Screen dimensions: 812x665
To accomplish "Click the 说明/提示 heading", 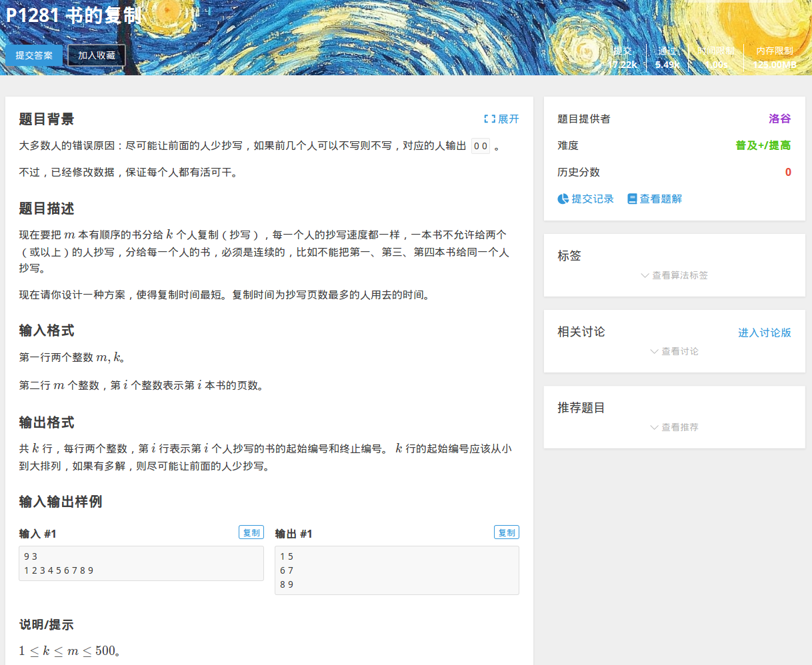I will [47, 624].
